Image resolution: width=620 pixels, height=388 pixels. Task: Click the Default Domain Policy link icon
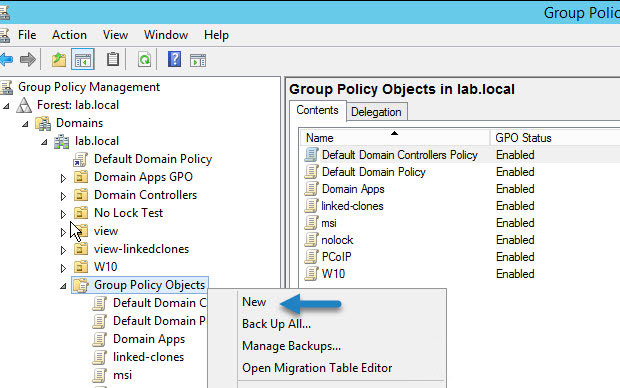click(81, 159)
